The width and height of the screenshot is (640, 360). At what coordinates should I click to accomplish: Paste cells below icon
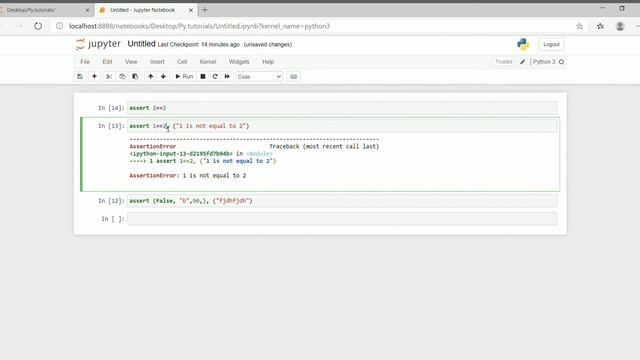point(135,76)
